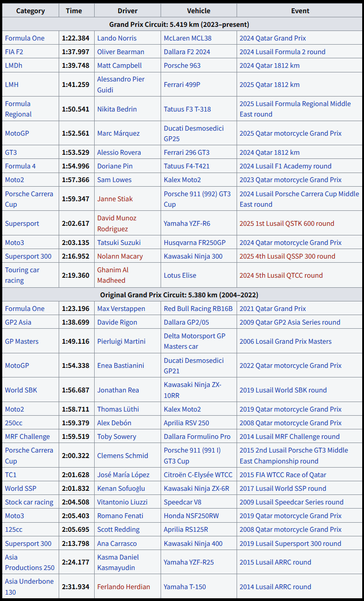Image resolution: width=364 pixels, height=601 pixels.
Task: Click the Scott Redding driver link
Action: 118,530
